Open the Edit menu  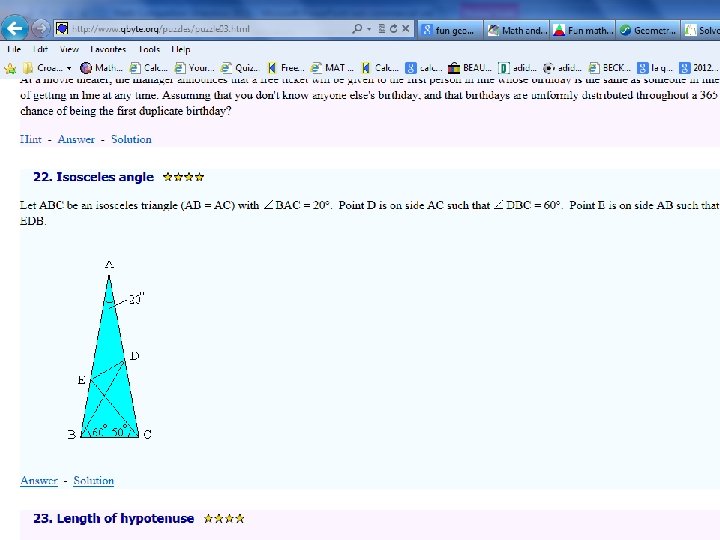40,49
